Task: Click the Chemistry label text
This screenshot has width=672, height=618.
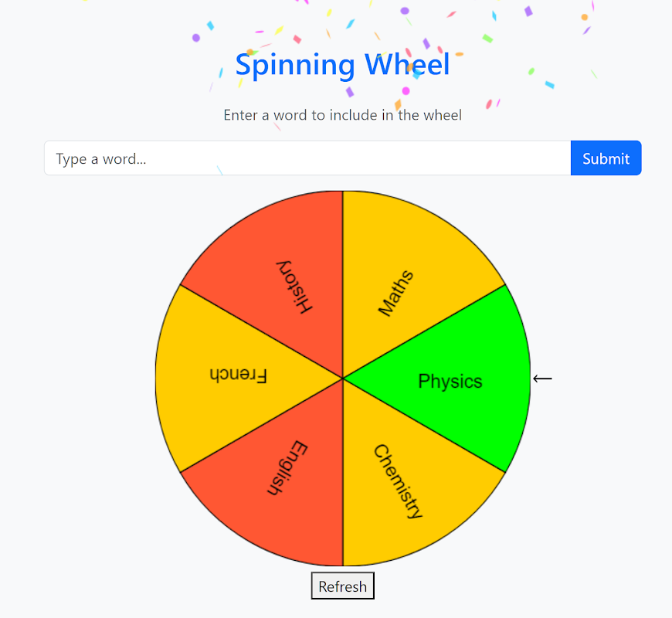Action: point(398,481)
